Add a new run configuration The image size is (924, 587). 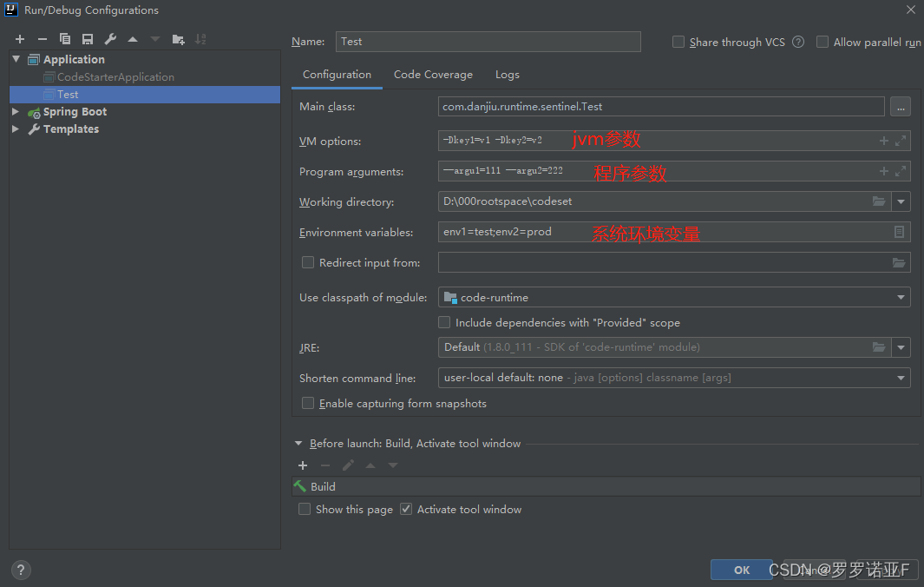point(19,39)
